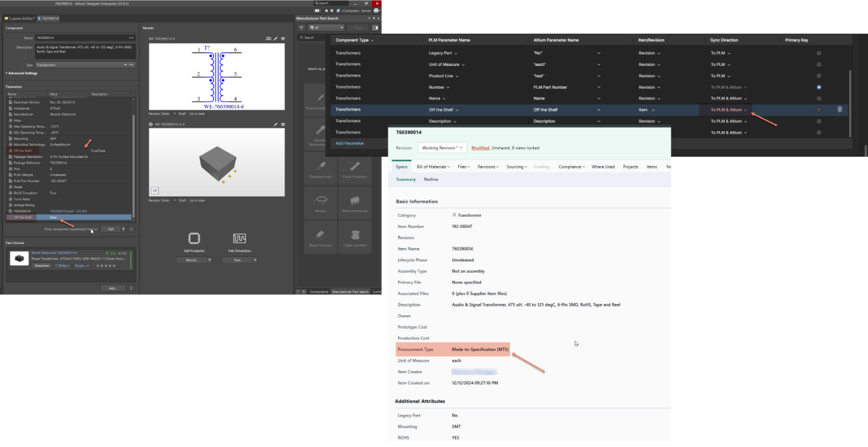Select Primary Key radio for Legacy Part row

click(818, 53)
